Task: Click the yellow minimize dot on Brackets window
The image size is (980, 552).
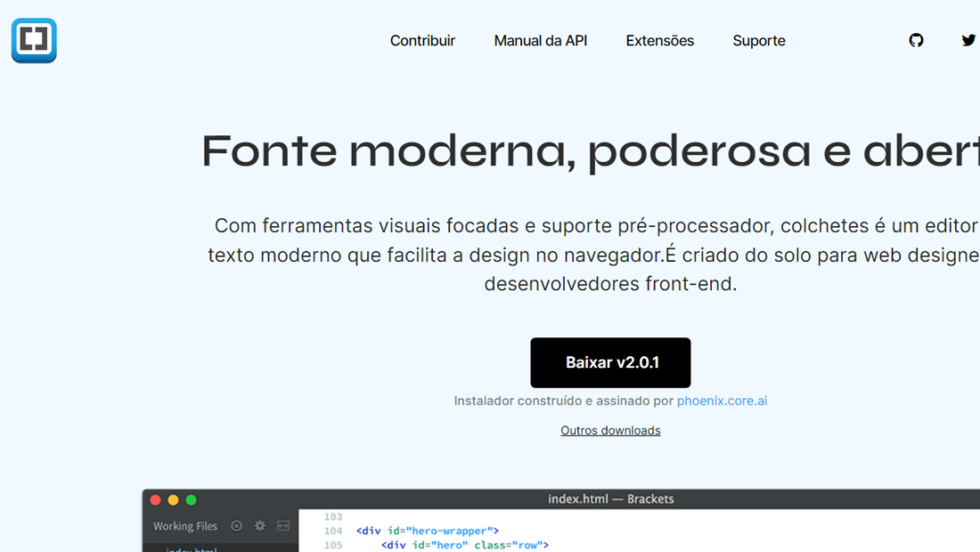Action: click(x=173, y=499)
